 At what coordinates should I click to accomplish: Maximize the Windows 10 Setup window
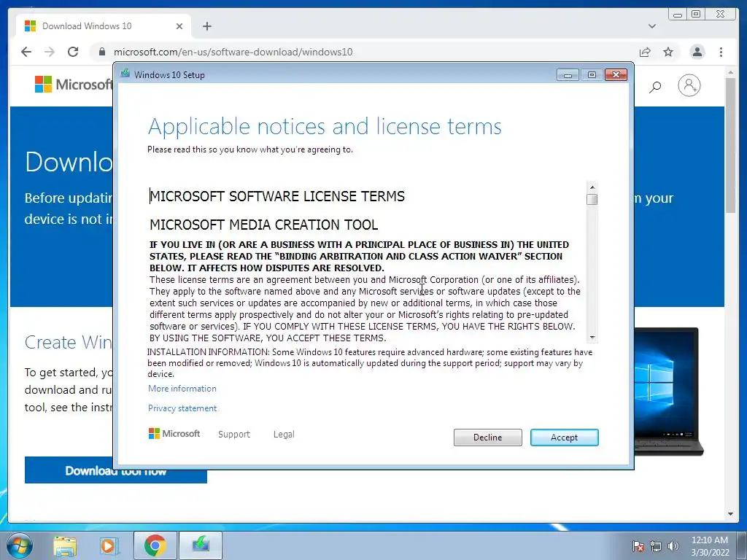pyautogui.click(x=592, y=75)
